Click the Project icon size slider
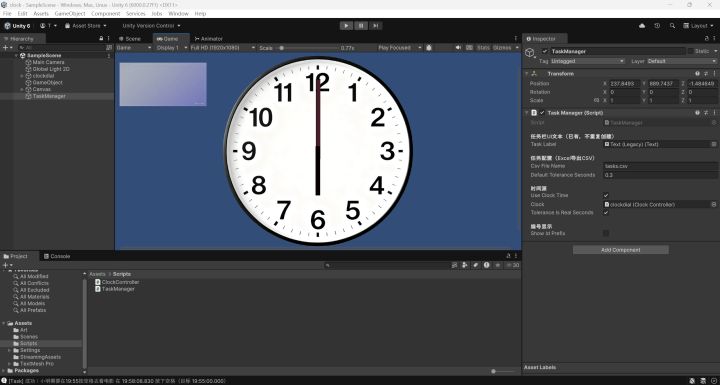The image size is (720, 385). click(x=503, y=371)
